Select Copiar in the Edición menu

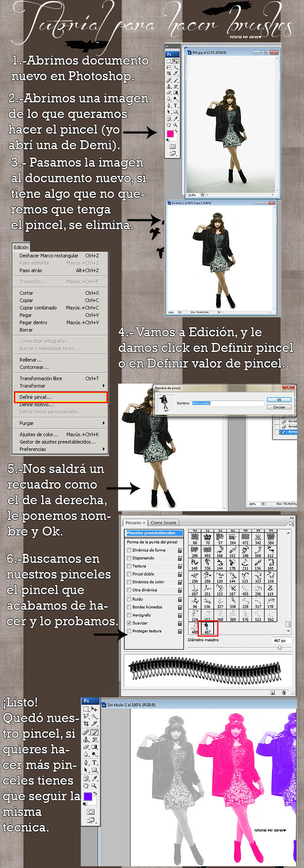[60, 300]
